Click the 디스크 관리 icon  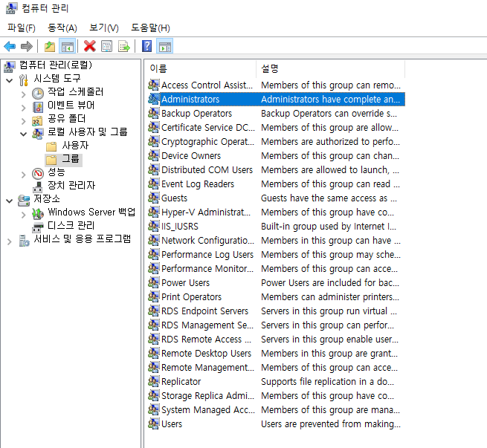pos(38,227)
